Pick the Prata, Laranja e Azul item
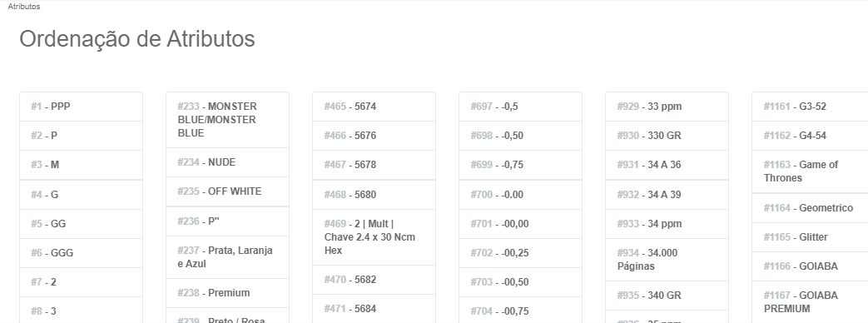Image resolution: width=868 pixels, height=323 pixels. pyautogui.click(x=227, y=257)
